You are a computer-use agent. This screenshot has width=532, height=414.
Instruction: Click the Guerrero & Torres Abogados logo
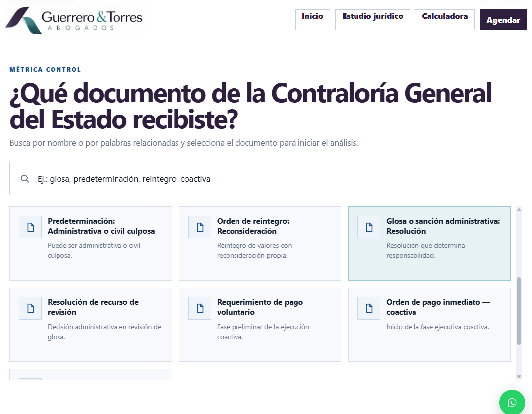pos(74,20)
